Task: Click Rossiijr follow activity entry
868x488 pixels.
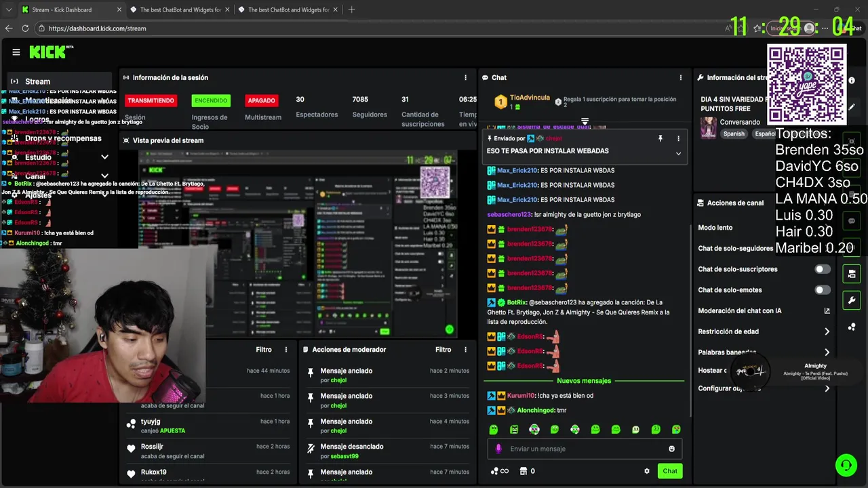Action: 208,451
